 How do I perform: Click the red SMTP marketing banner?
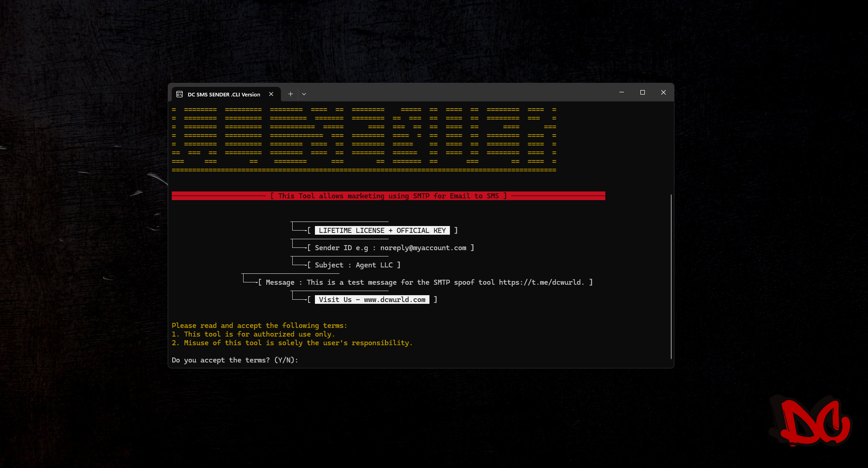click(388, 196)
